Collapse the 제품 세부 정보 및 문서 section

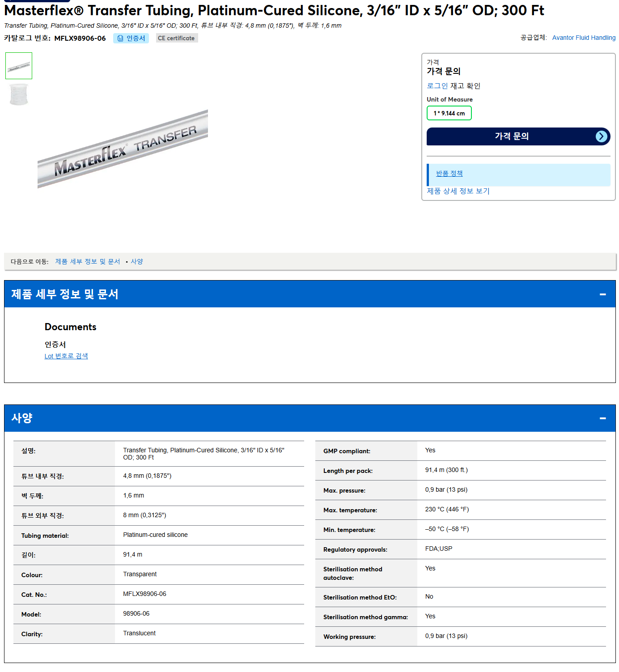pyautogui.click(x=602, y=294)
